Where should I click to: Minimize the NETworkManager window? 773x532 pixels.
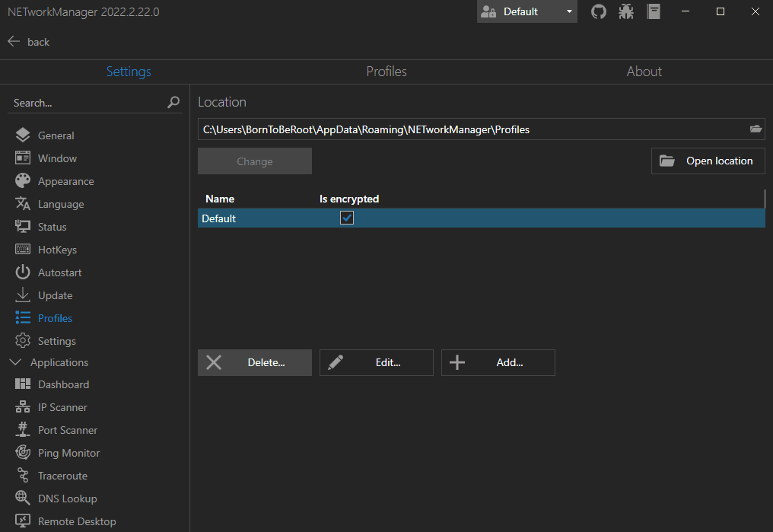coord(686,11)
